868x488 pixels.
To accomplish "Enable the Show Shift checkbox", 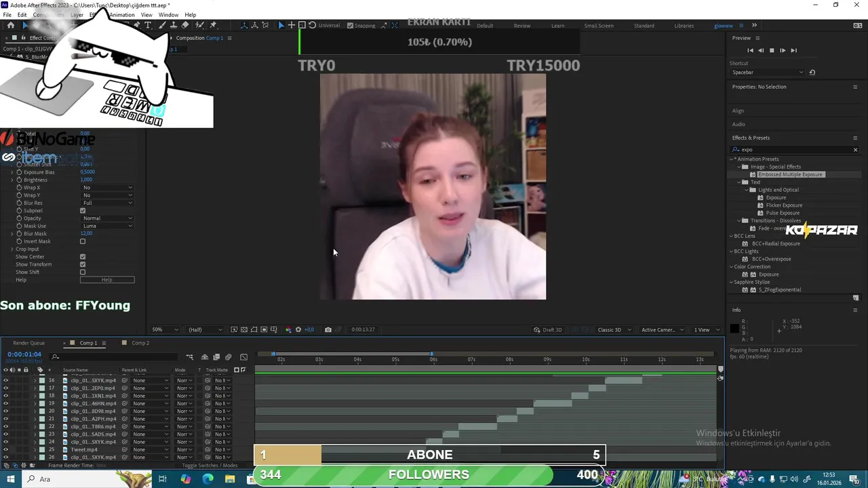I will coord(83,272).
